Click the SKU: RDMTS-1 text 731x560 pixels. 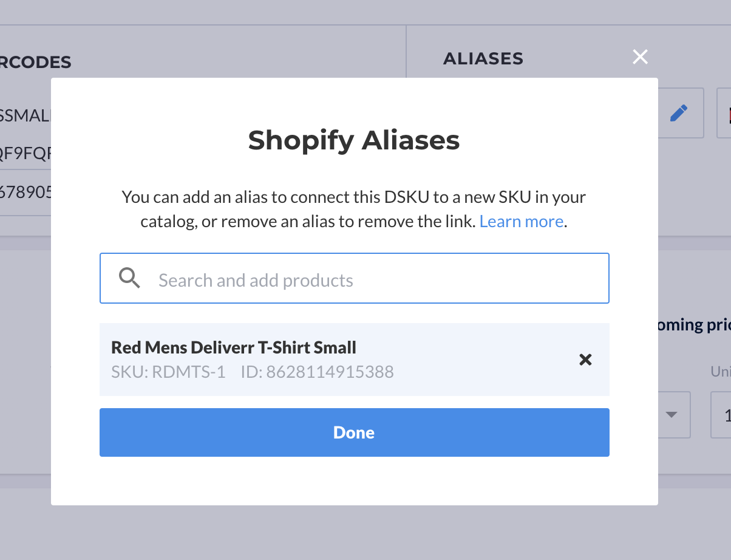coord(168,372)
